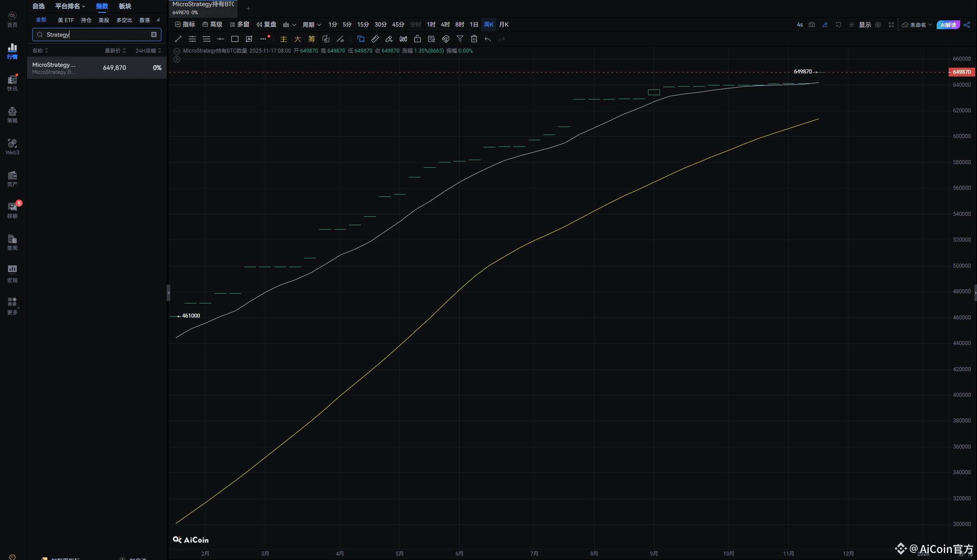Click the share icon

click(967, 25)
